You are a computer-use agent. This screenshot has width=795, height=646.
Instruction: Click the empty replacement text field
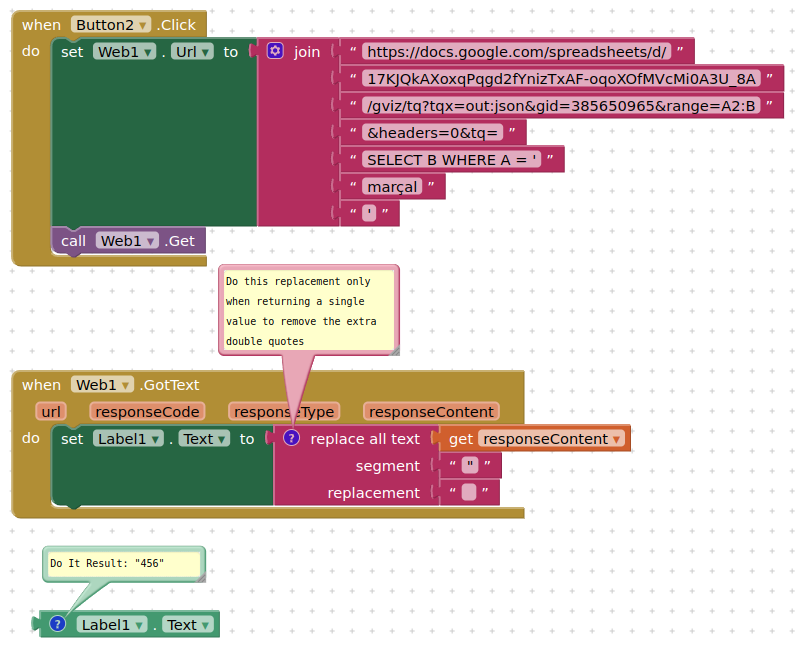pyautogui.click(x=468, y=493)
